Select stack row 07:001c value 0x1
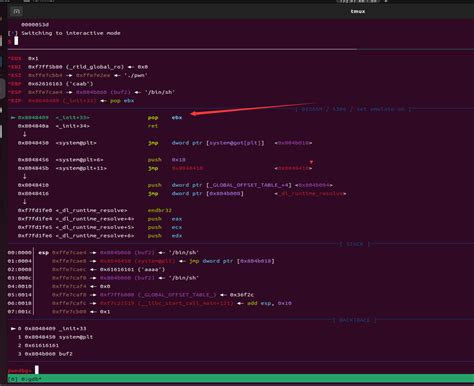This screenshot has height=386, width=474. 105,312
